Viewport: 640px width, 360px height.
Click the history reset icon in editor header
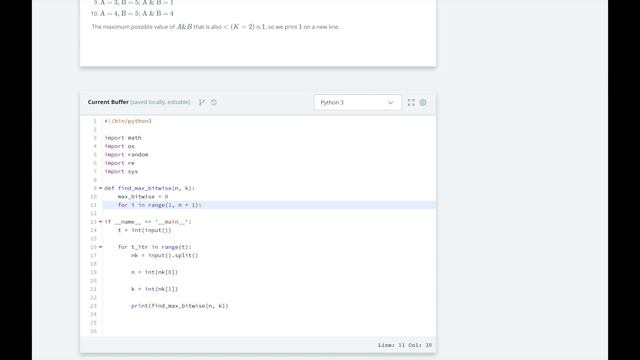click(214, 102)
